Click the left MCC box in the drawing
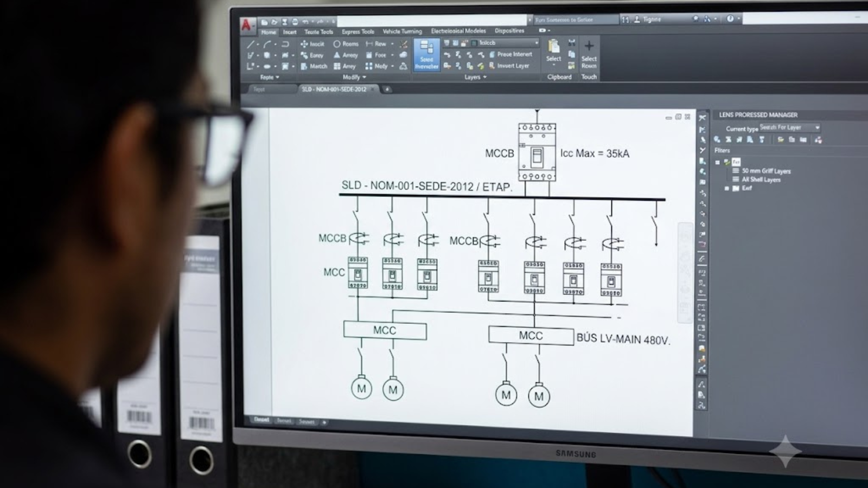The image size is (868, 488). (385, 330)
